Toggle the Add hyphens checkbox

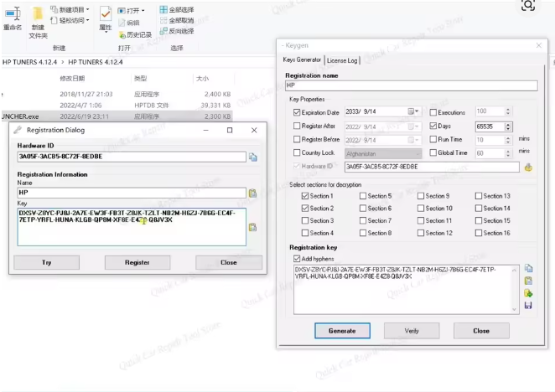(x=297, y=260)
